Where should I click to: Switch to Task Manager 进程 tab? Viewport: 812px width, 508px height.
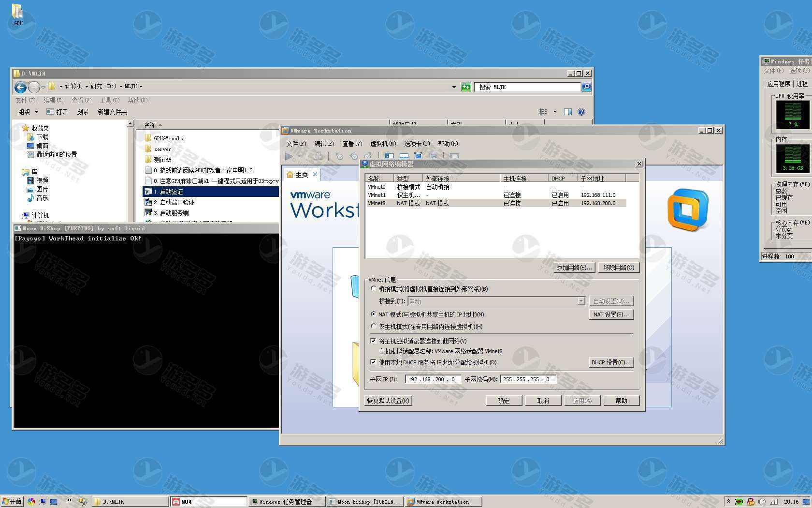point(802,84)
